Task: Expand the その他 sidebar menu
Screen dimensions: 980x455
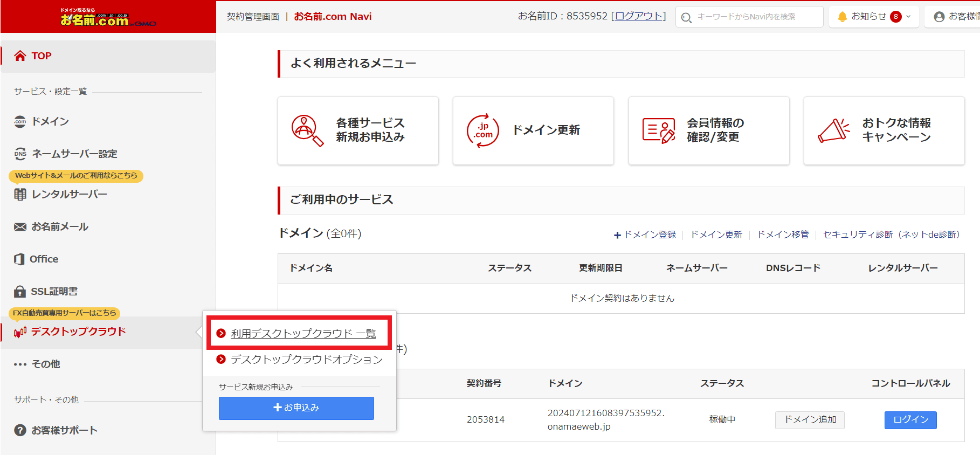Action: pos(38,364)
